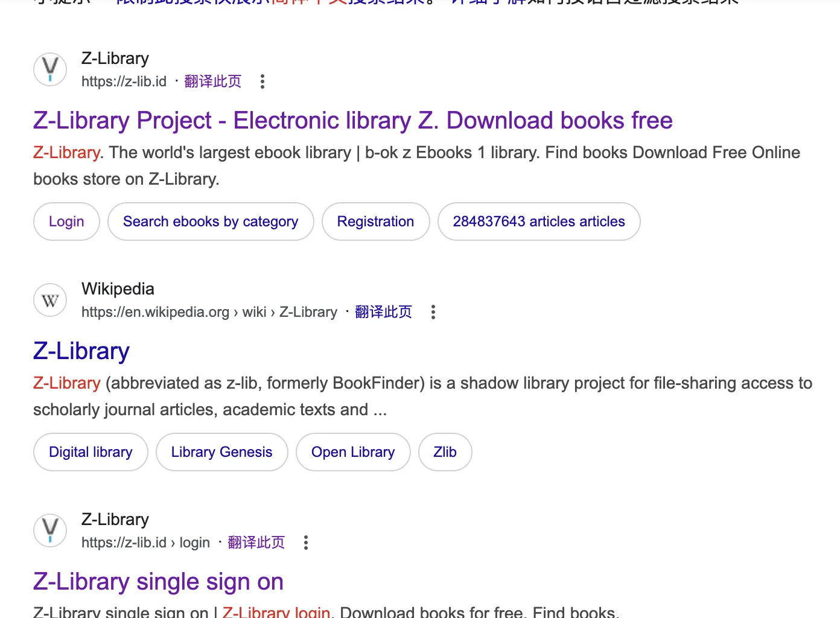Click translate this page for Wikipedia result
This screenshot has height=618, width=840.
(x=383, y=312)
